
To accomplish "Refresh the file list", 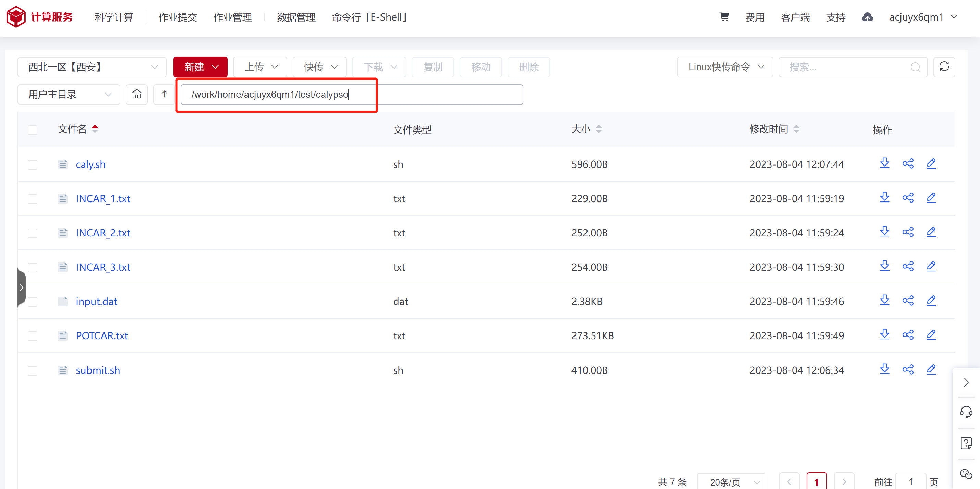I will point(944,67).
